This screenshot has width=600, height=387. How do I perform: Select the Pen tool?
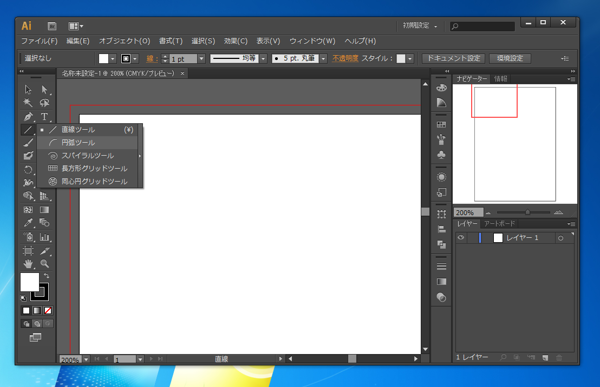click(28, 116)
